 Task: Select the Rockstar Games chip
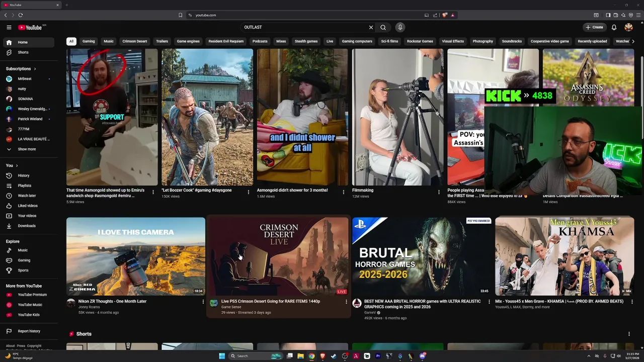click(x=420, y=41)
